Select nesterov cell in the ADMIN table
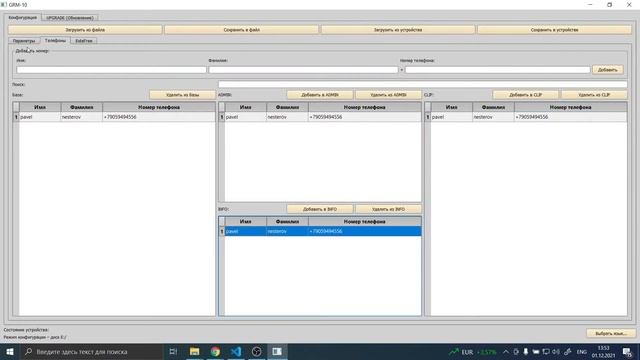Screen dimensions: 640x360 287,117
